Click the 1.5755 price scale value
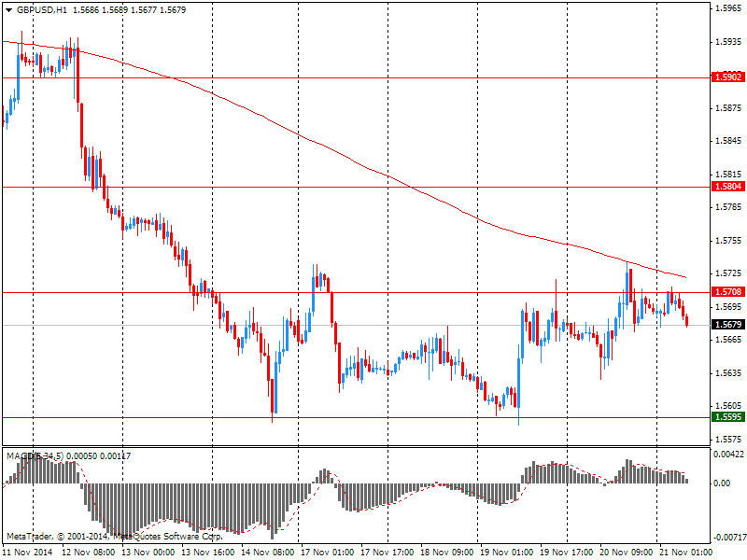 click(728, 241)
